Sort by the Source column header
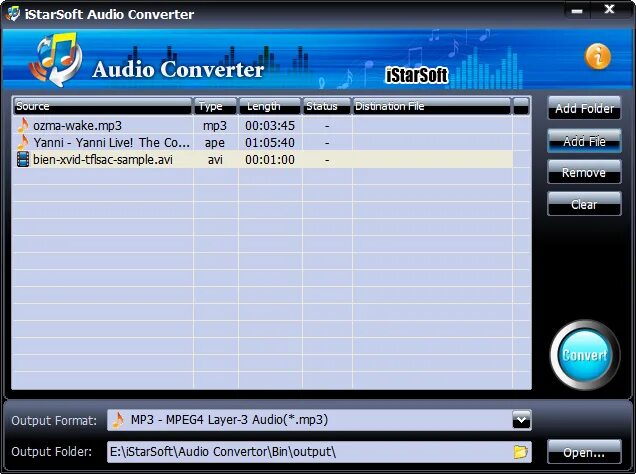 [x=102, y=106]
